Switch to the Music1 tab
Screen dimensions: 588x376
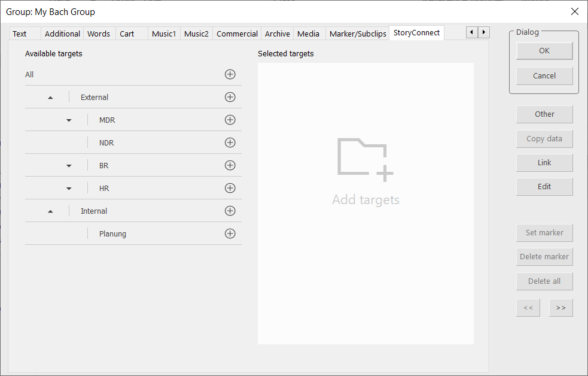click(164, 34)
